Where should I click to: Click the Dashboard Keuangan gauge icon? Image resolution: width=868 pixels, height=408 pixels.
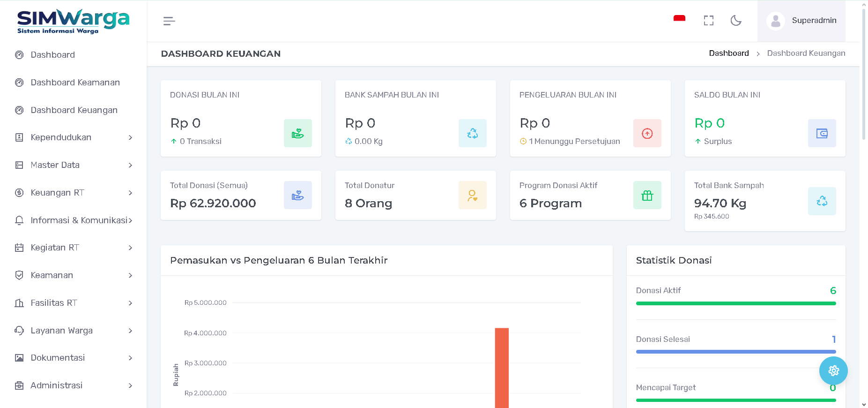coord(19,110)
